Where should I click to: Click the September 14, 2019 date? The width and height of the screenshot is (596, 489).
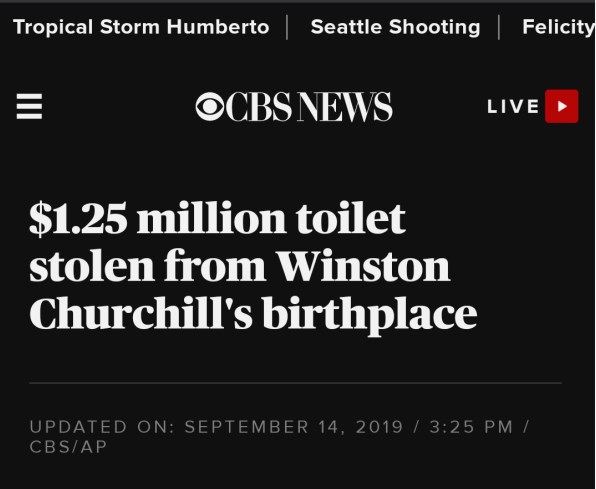[293, 427]
